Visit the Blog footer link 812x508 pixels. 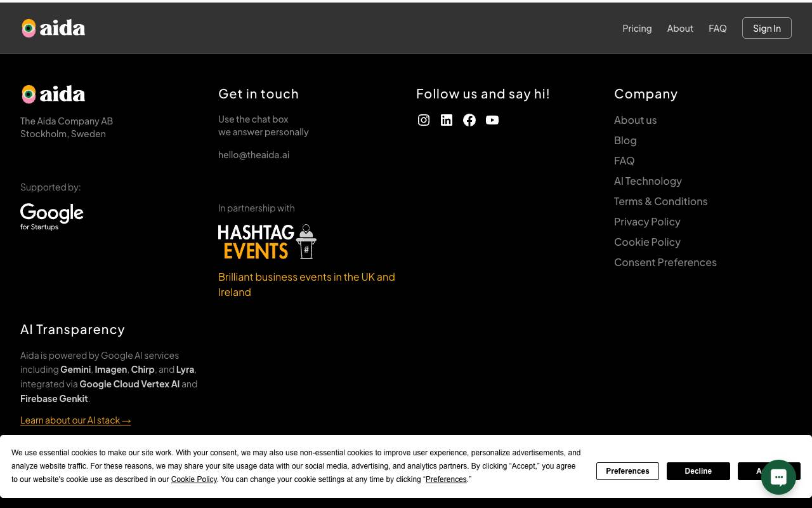pyautogui.click(x=625, y=140)
